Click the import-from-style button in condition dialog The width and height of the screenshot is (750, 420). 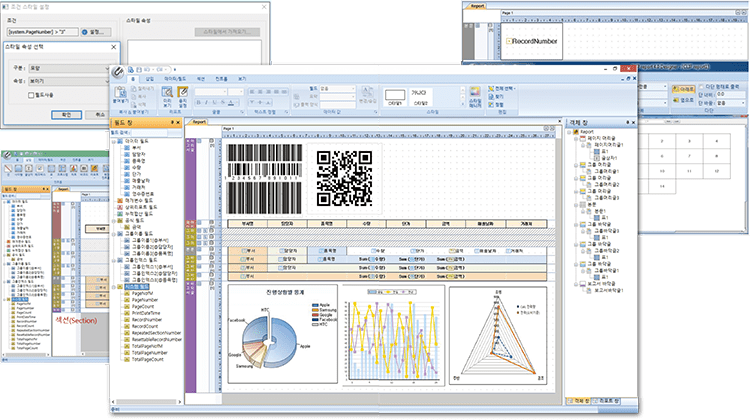click(227, 32)
